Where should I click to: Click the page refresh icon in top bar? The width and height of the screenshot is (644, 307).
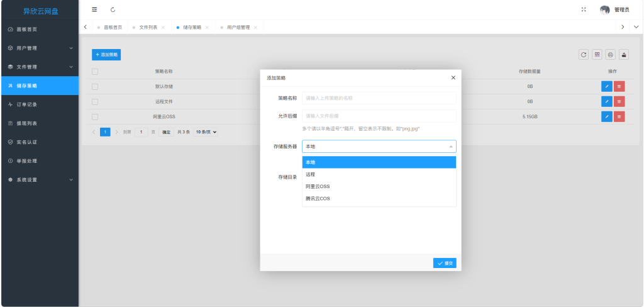click(x=113, y=9)
